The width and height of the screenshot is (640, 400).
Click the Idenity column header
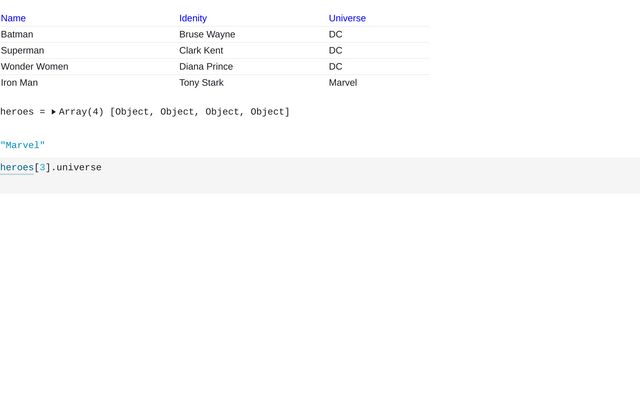coord(193,18)
